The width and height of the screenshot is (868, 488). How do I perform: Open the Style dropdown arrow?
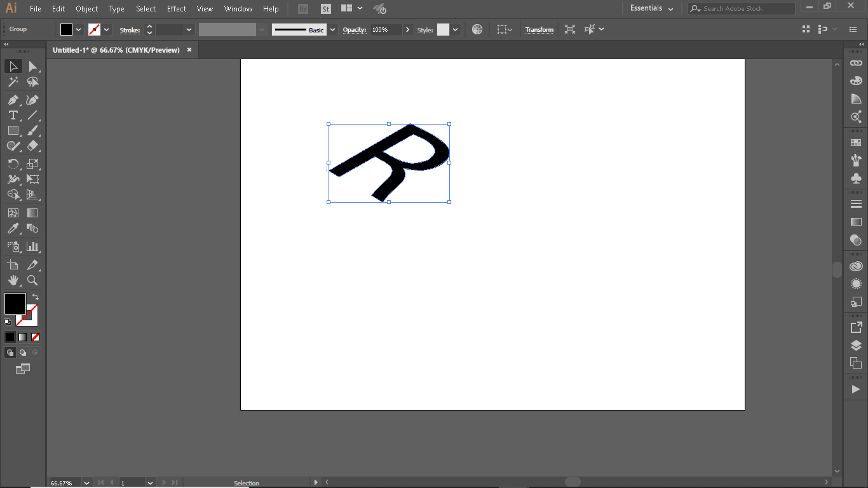[455, 29]
